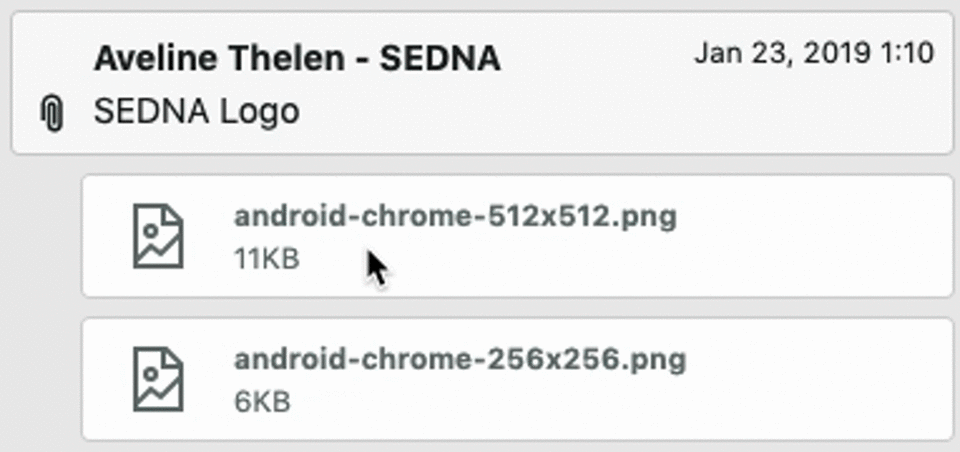
Task: Open the android-chrome-512x512.png filename
Action: coord(456,217)
